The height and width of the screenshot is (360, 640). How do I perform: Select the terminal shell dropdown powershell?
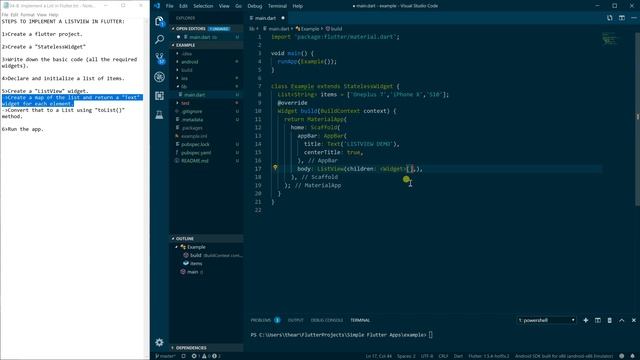click(x=546, y=320)
